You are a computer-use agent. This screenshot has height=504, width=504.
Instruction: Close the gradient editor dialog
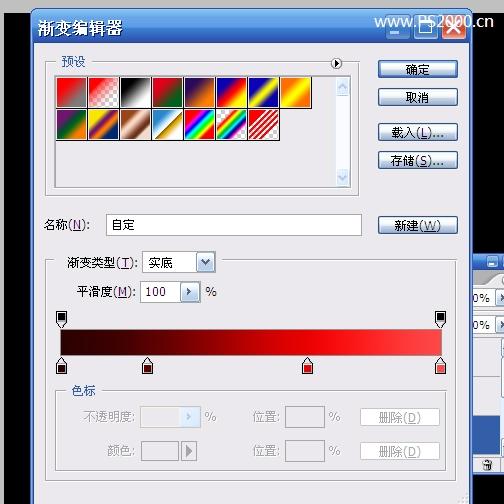point(453,28)
